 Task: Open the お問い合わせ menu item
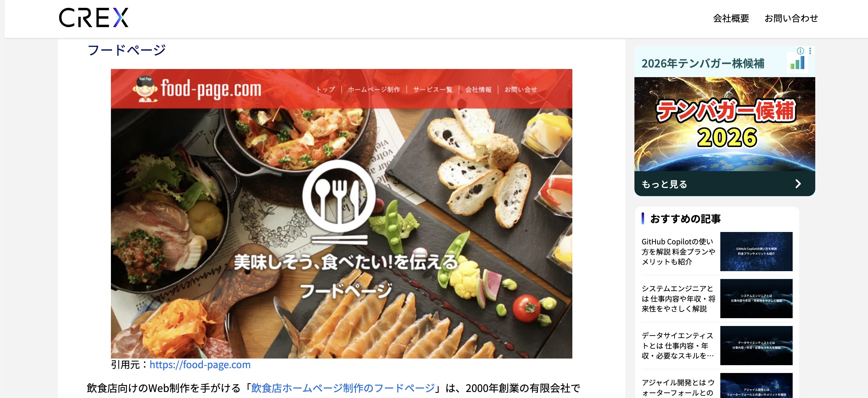pyautogui.click(x=791, y=18)
